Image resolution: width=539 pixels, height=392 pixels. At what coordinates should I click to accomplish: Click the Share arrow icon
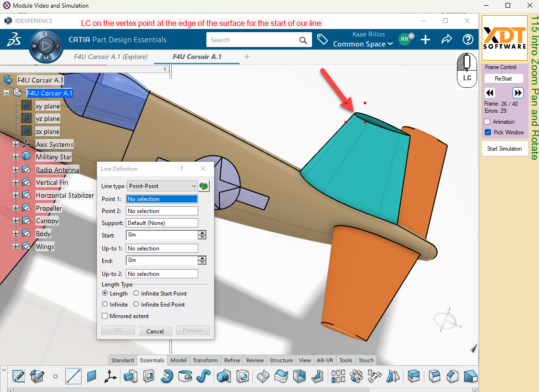pos(446,39)
